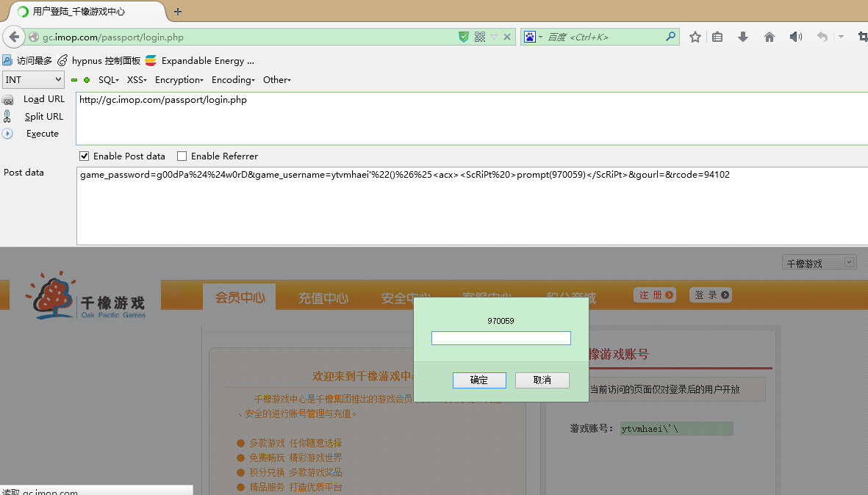Click the Baidu paw search engine icon
868x495 pixels.
530,37
